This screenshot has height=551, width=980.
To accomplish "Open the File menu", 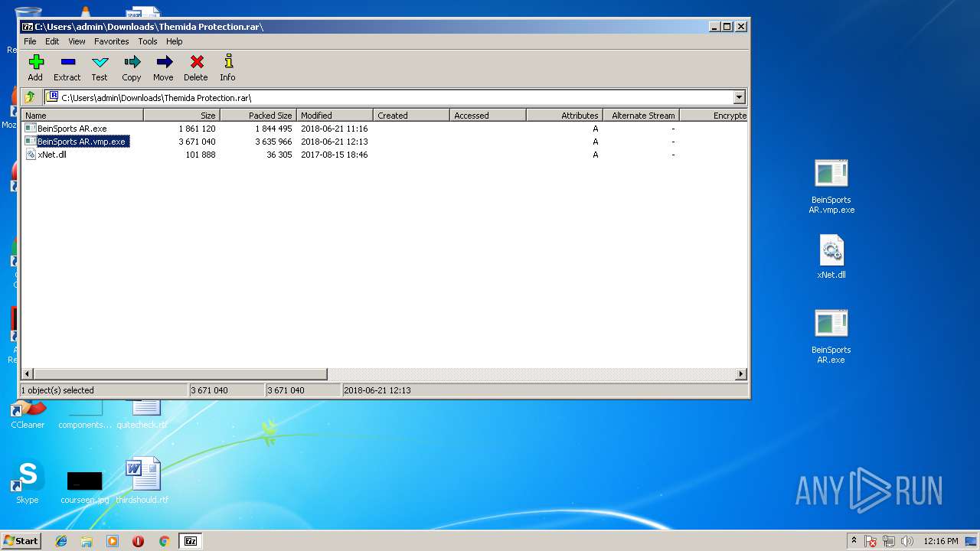I will pyautogui.click(x=30, y=41).
